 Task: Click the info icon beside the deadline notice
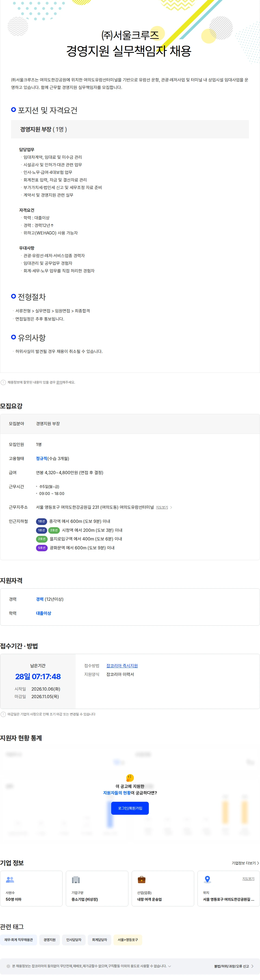click(x=3, y=714)
